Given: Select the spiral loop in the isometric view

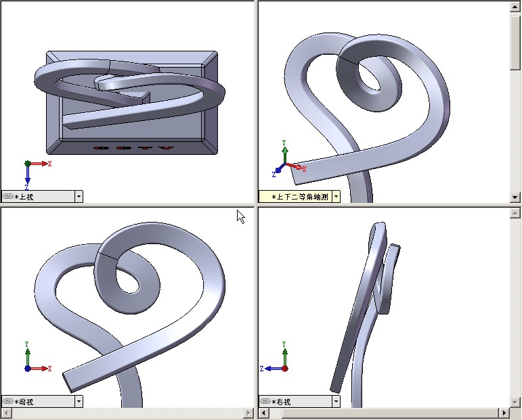Looking at the screenshot, I should tap(346, 80).
